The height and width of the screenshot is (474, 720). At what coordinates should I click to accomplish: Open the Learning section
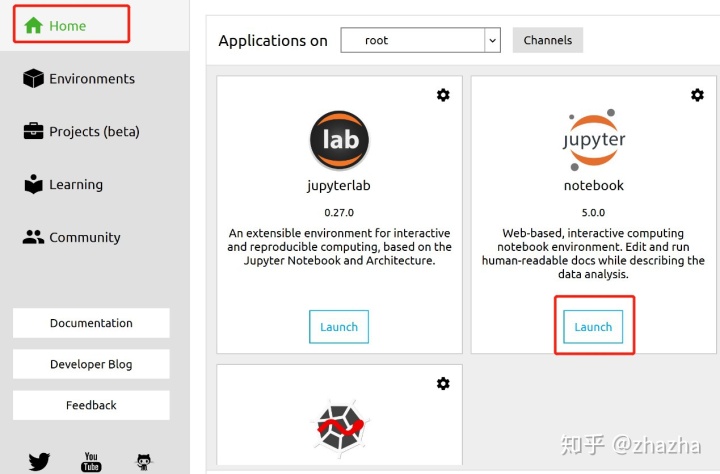pos(63,184)
